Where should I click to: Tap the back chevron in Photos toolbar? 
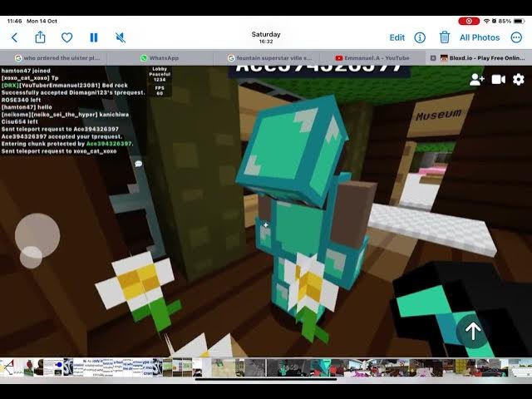14,37
